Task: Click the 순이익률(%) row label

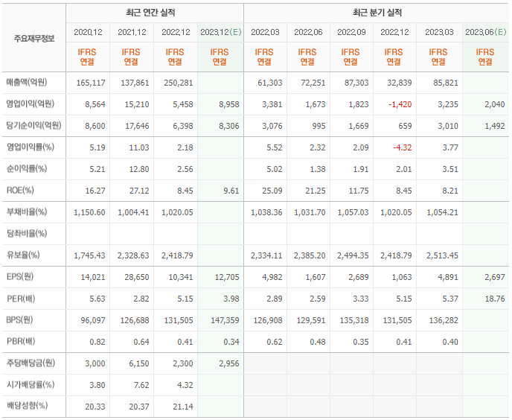Action: (x=27, y=168)
